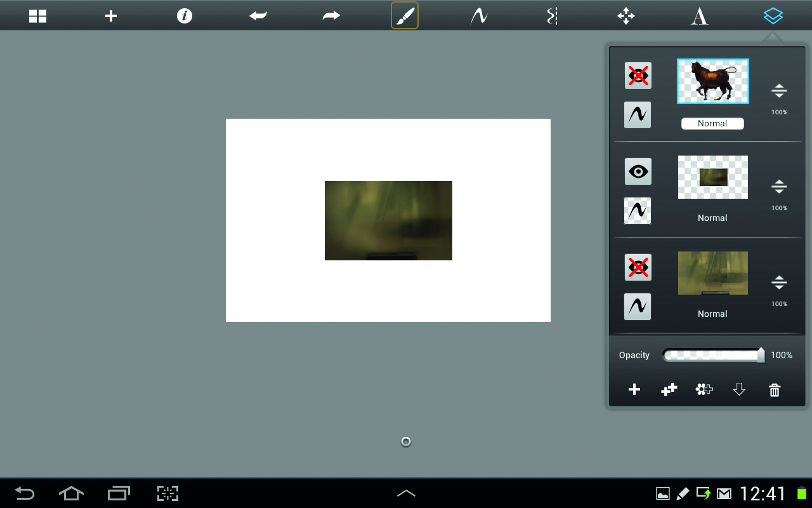Open the gallery grid view

tap(38, 17)
